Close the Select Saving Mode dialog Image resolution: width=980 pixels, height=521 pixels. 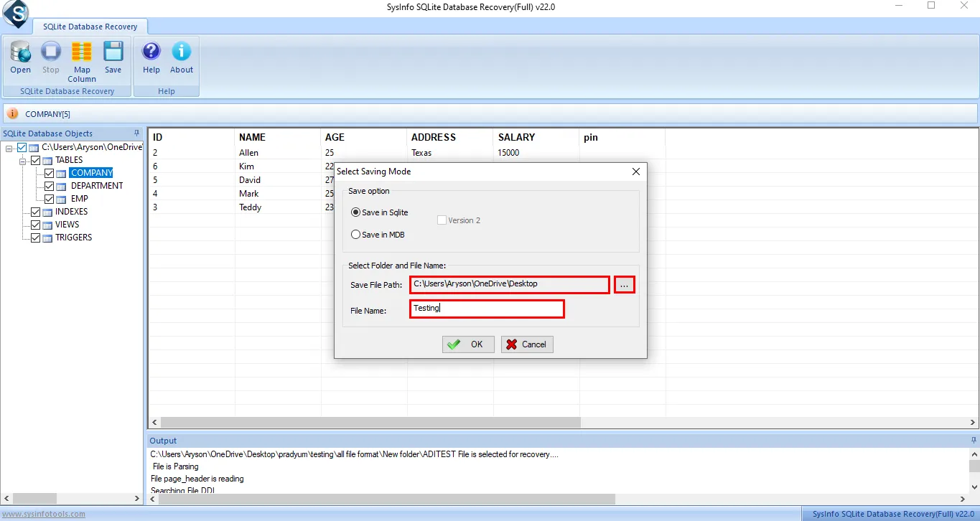pyautogui.click(x=635, y=172)
